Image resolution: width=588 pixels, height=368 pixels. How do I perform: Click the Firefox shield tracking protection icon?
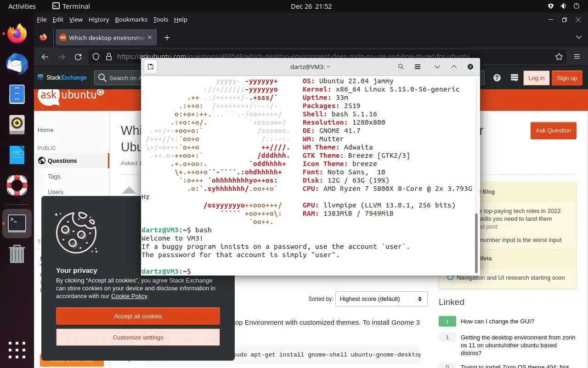coord(96,57)
